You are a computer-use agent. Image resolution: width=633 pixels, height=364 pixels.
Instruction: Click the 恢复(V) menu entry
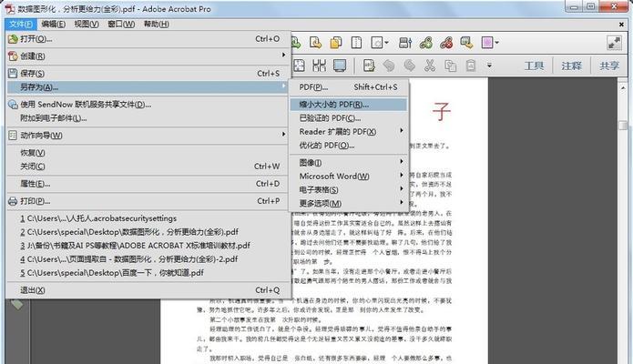pos(148,153)
